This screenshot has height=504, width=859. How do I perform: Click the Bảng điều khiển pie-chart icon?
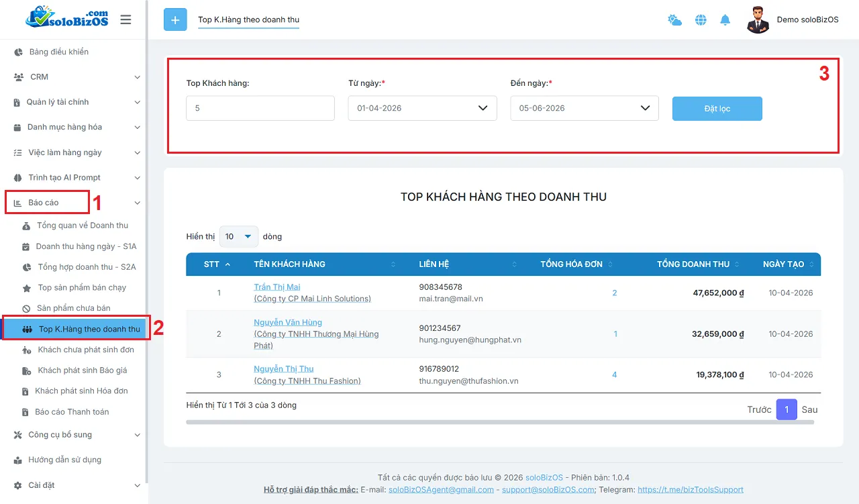tap(19, 52)
